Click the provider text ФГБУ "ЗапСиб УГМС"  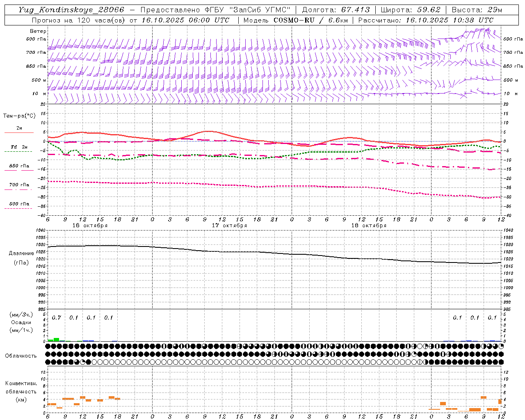[x=247, y=10]
